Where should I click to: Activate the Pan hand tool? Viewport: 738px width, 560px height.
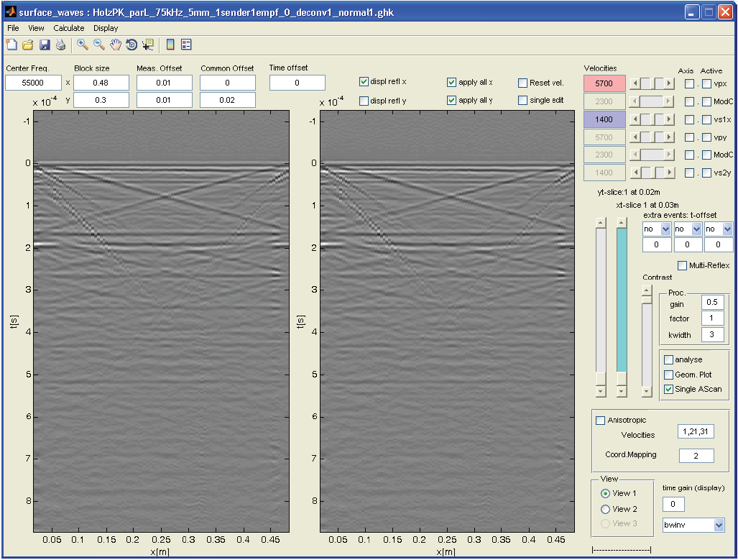pos(115,45)
